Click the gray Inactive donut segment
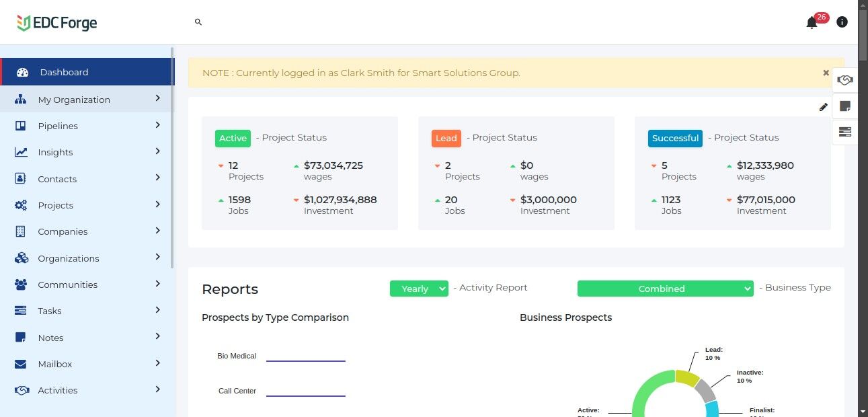The height and width of the screenshot is (417, 868). click(705, 390)
